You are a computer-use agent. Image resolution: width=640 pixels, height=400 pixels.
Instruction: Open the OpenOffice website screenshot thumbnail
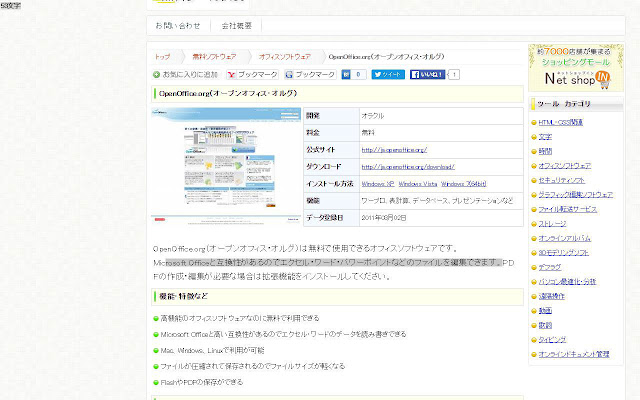coord(226,167)
